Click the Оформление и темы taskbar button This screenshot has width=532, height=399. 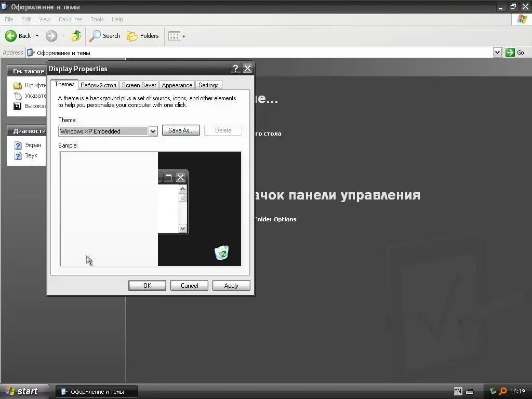96,392
